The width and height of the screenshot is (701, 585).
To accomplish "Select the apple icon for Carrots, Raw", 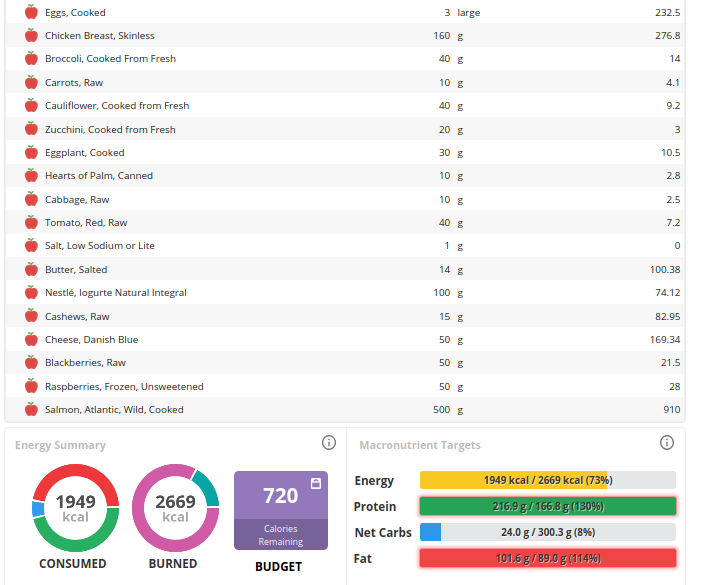I will point(31,82).
